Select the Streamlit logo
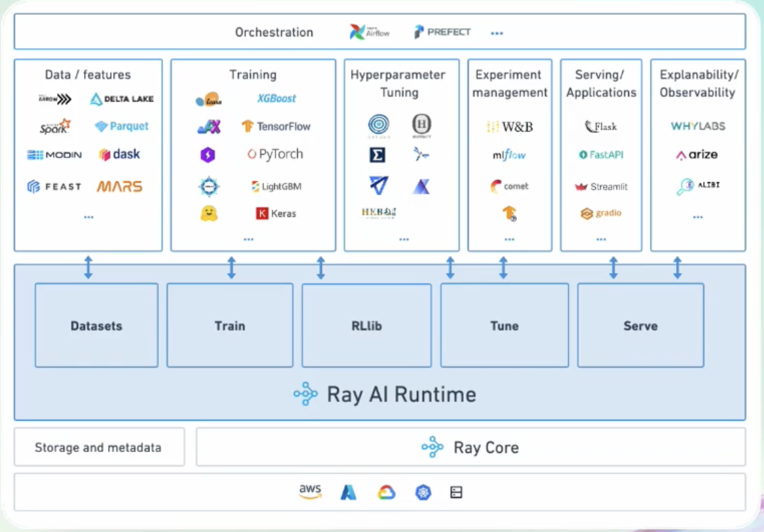This screenshot has height=532, width=764. click(x=601, y=187)
